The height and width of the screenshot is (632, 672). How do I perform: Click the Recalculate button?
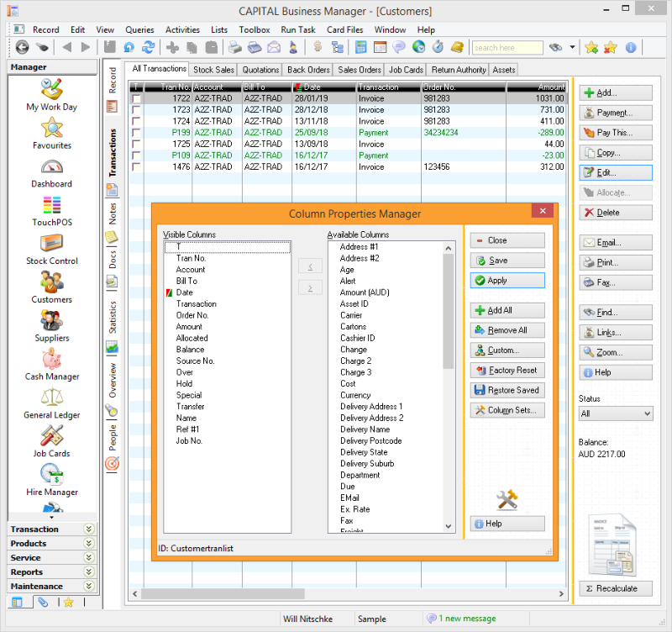616,588
